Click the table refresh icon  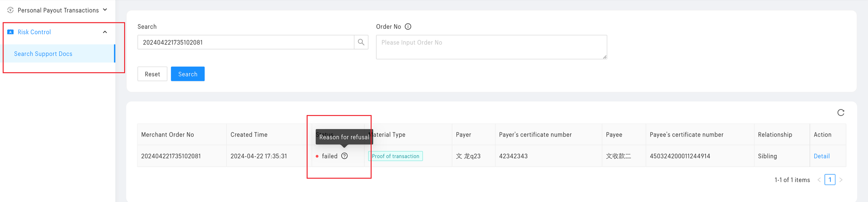pos(841,112)
